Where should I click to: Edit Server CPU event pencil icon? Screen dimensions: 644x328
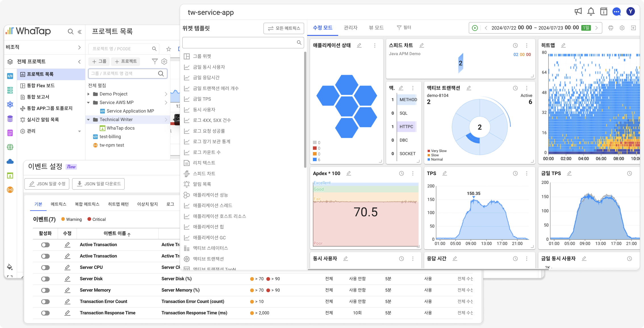coord(67,267)
